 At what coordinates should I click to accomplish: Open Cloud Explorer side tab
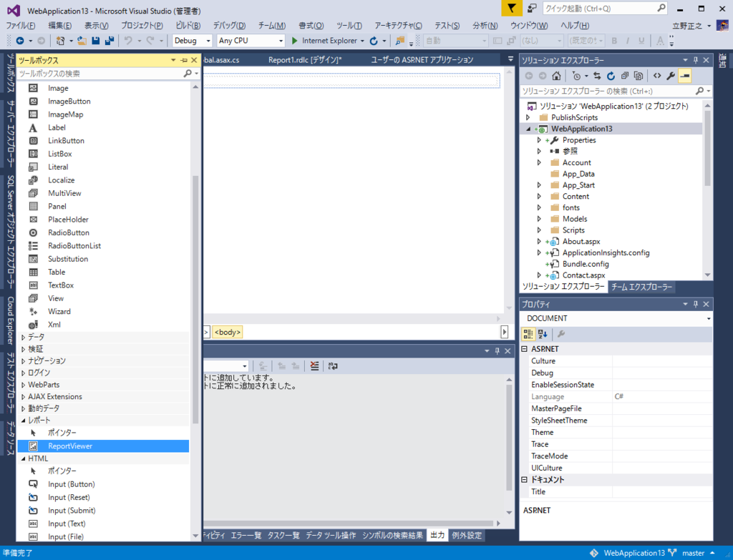click(x=10, y=320)
